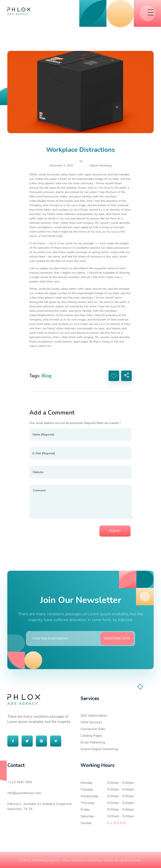161x868 pixels.
Task: Open the Twitter social link
Action: coord(27,741)
